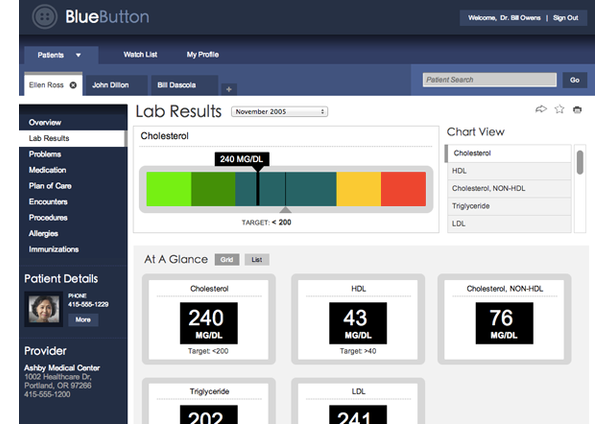The image size is (615, 424).
Task: Click phone number 415-555-1229
Action: pyautogui.click(x=88, y=304)
